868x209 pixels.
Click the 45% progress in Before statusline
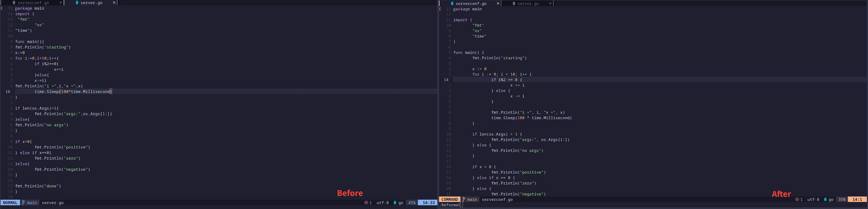[411, 202]
